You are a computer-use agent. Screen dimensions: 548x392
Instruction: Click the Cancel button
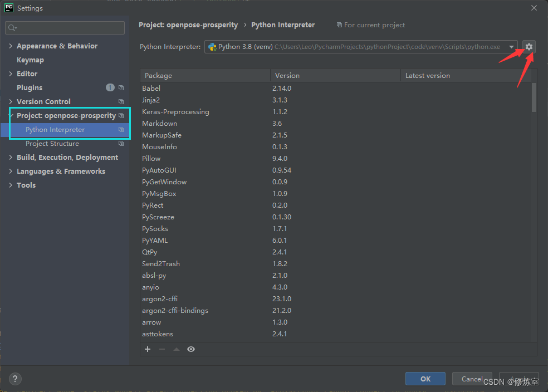click(472, 379)
